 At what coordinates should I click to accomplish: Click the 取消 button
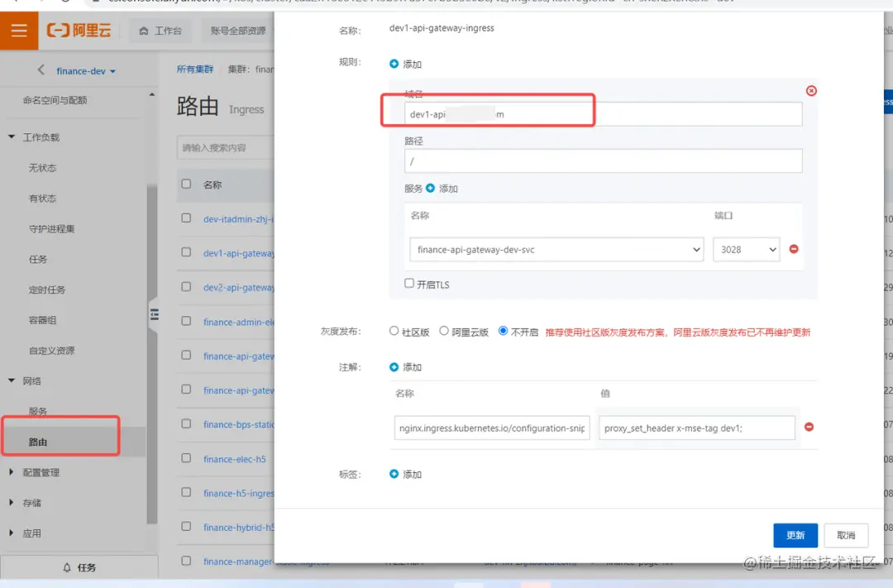[x=846, y=535]
